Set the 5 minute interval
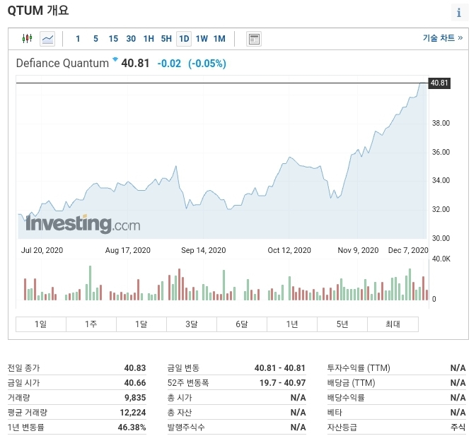Screen dimensions: 476x448 point(95,39)
